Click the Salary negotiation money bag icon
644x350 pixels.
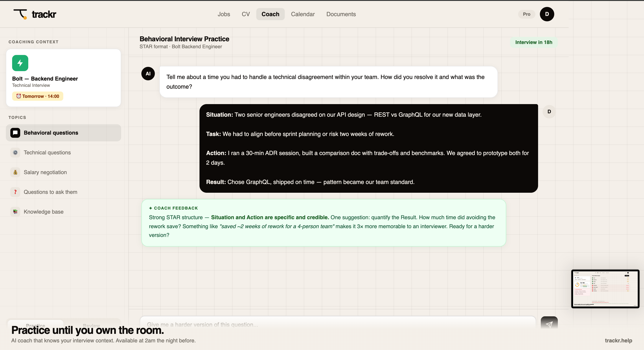coord(15,172)
